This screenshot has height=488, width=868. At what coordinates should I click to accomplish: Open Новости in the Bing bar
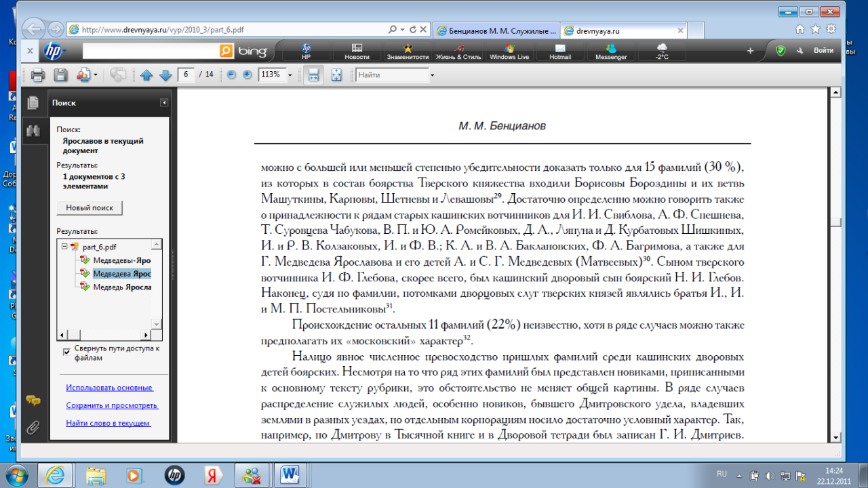point(357,52)
